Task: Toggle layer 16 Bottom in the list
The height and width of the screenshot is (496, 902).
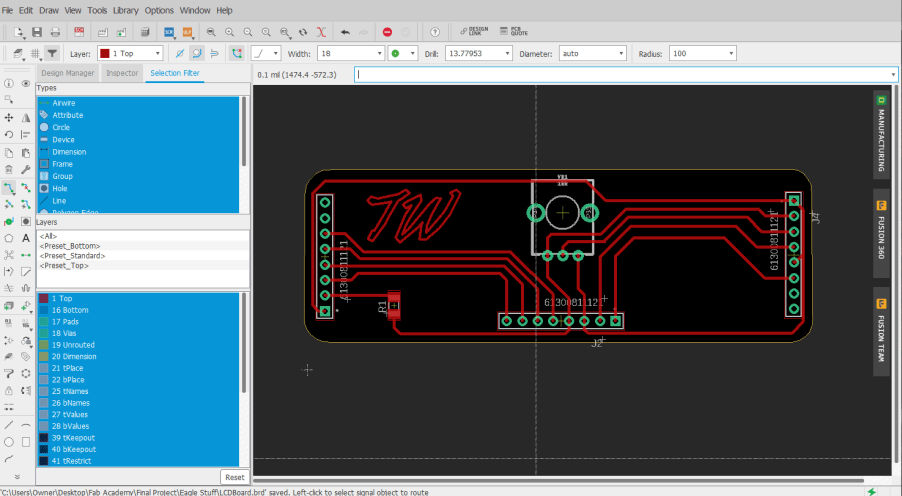Action: click(x=69, y=310)
